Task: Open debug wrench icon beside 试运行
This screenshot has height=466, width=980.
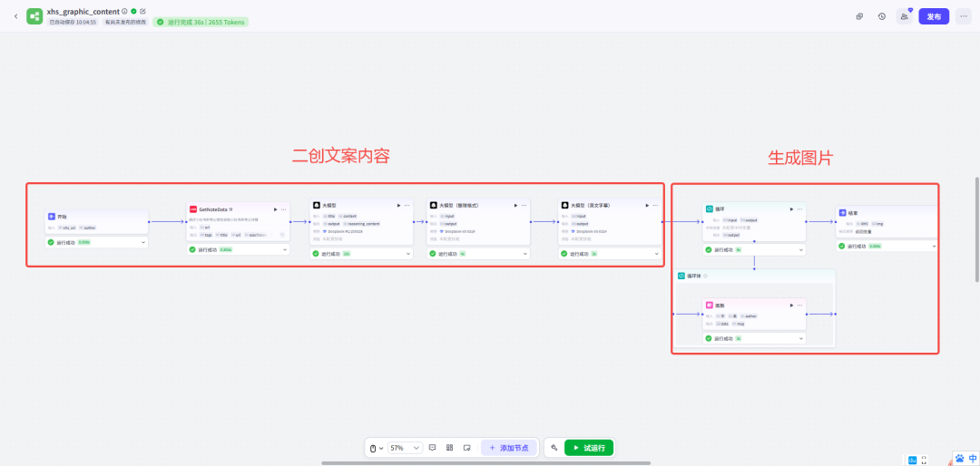Action: 554,448
